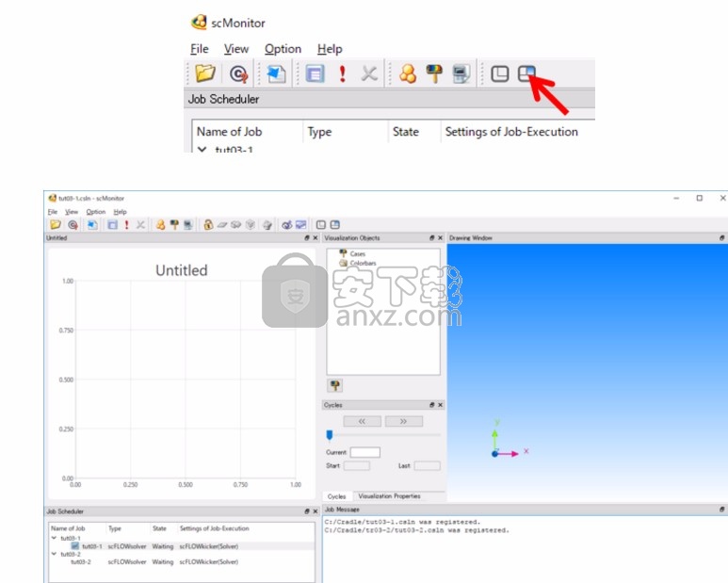
Task: Select the blue split layout icon in lower window toolbar
Action: tap(334, 225)
